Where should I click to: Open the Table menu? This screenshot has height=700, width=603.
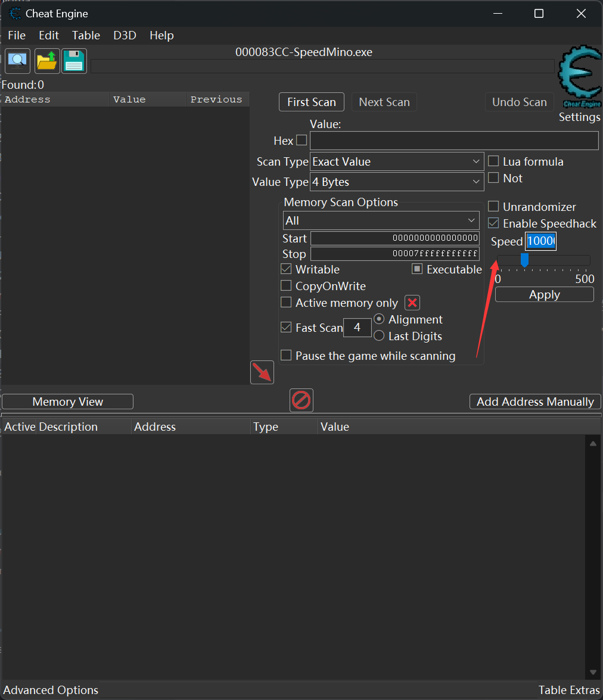pos(86,35)
